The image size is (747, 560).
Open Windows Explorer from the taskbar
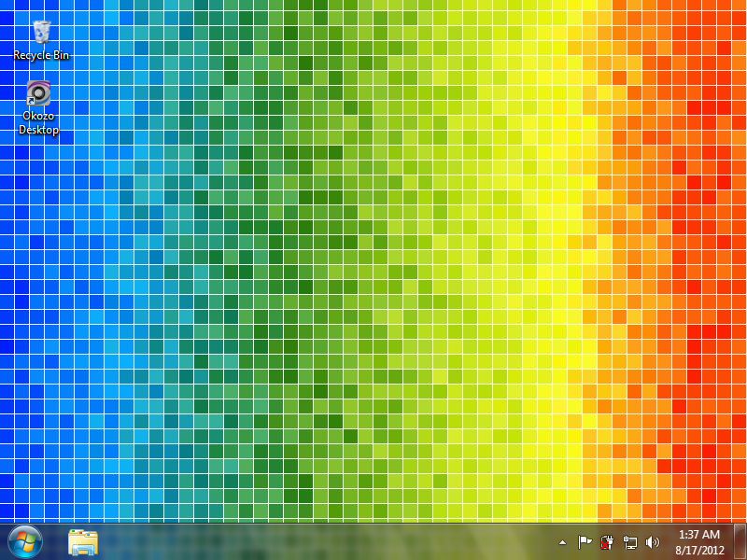coord(83,542)
